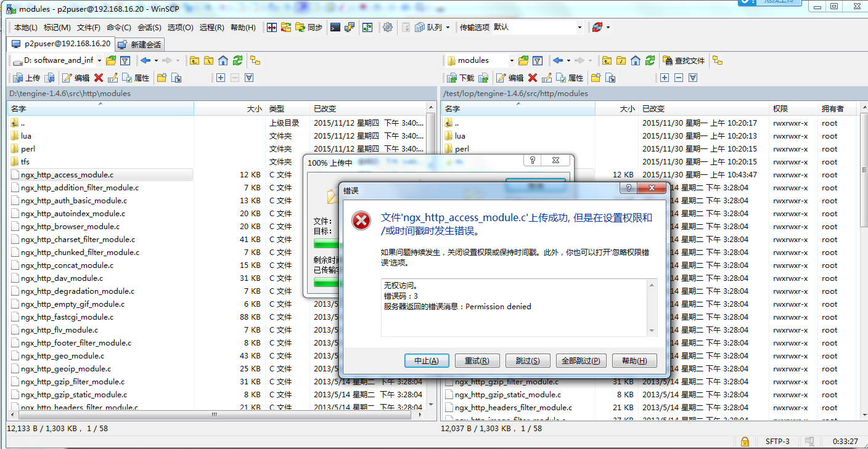
Task: Click the remote panel deselect minus icon
Action: 679,78
